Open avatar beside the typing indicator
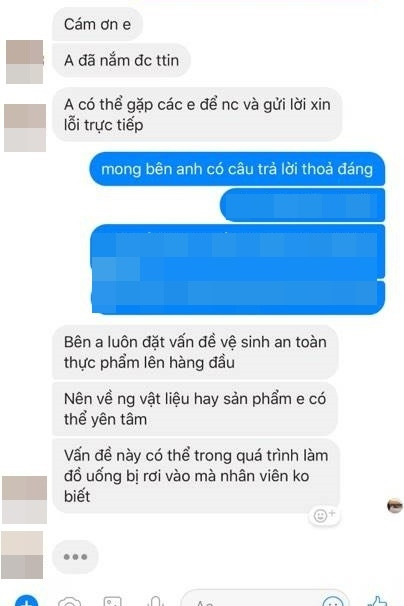404x606 pixels. (x=22, y=555)
